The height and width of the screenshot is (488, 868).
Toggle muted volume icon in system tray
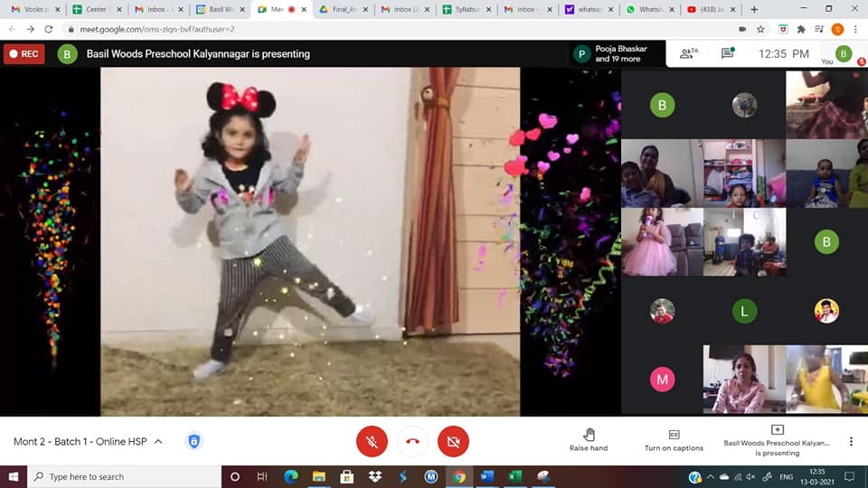point(750,476)
